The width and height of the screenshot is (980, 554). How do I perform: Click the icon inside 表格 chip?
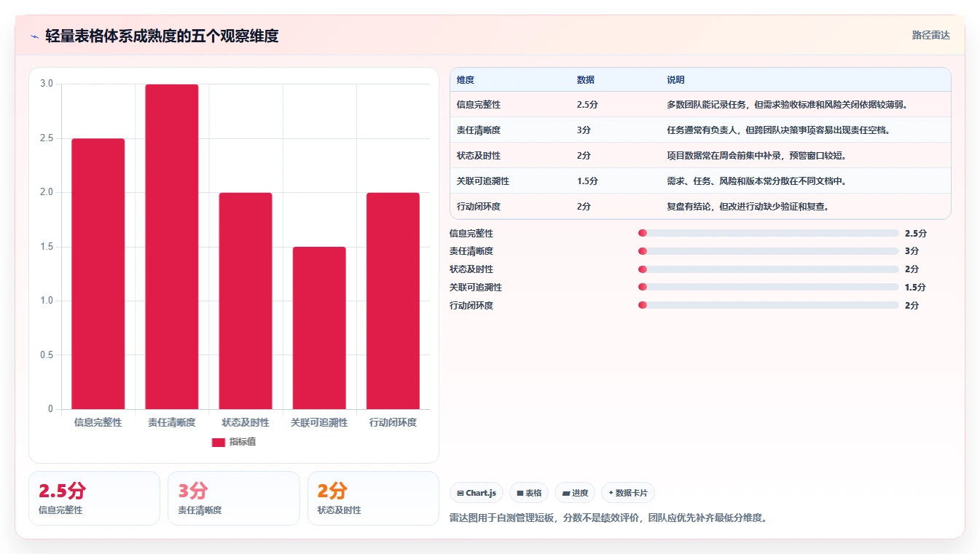[520, 494]
